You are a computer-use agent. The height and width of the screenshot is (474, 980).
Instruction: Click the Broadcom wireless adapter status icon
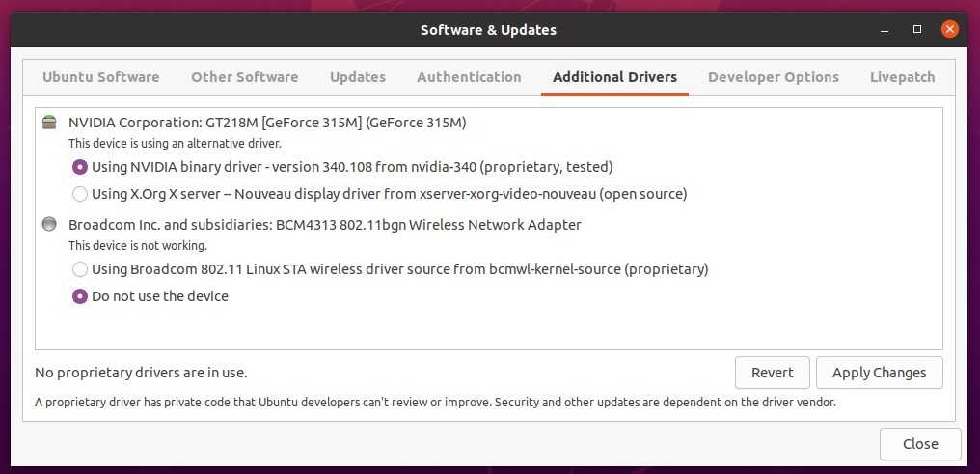pyautogui.click(x=49, y=225)
